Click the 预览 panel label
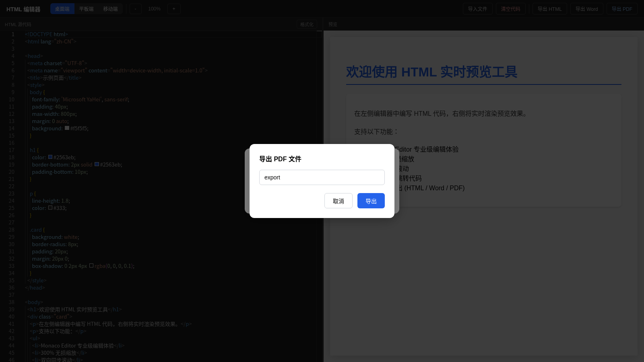The image size is (644, 362). point(333,25)
